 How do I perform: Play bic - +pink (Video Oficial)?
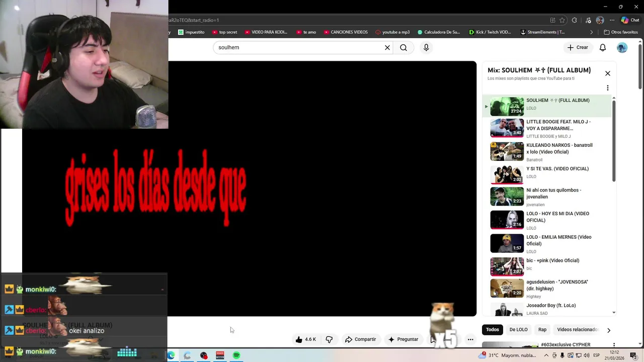tap(547, 266)
